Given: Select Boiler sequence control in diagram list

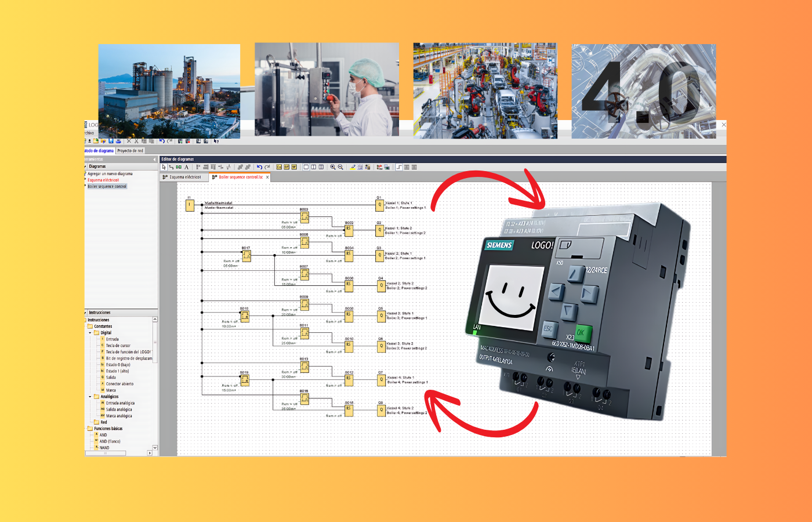Looking at the screenshot, I should point(107,186).
